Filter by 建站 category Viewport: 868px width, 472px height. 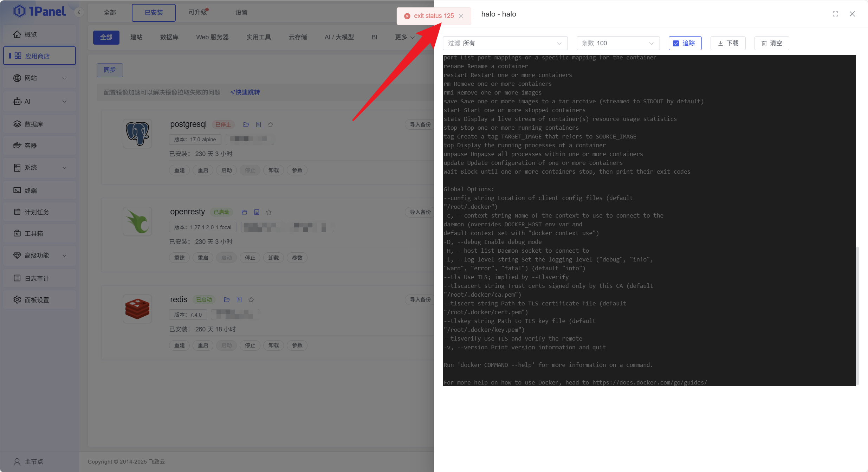click(136, 37)
